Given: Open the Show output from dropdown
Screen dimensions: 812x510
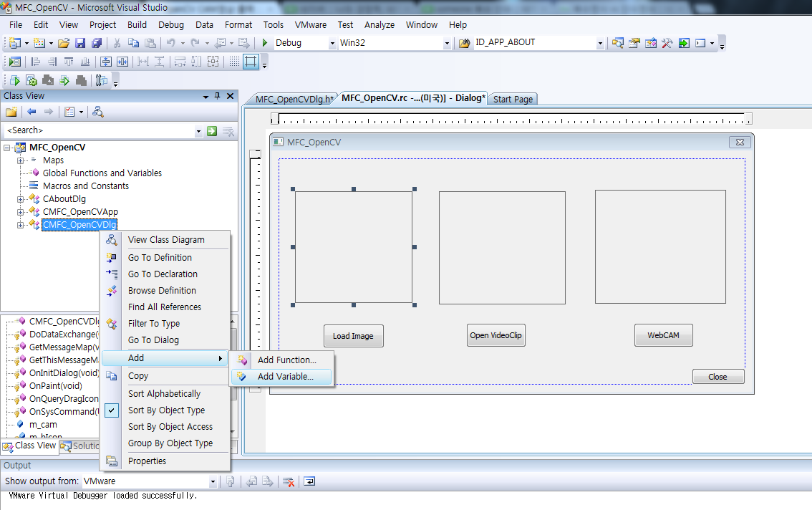Looking at the screenshot, I should coord(213,481).
